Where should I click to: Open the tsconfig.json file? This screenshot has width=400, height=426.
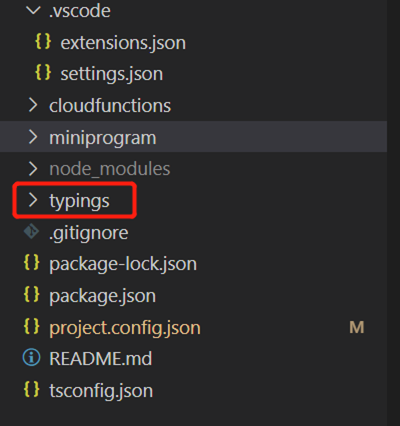101,390
